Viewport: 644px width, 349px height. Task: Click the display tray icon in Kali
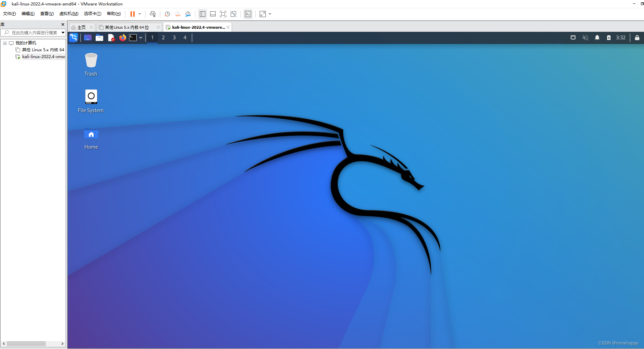click(573, 38)
